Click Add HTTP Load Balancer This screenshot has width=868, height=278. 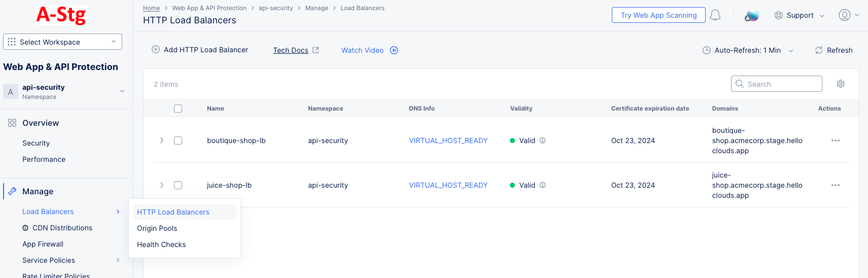point(200,50)
